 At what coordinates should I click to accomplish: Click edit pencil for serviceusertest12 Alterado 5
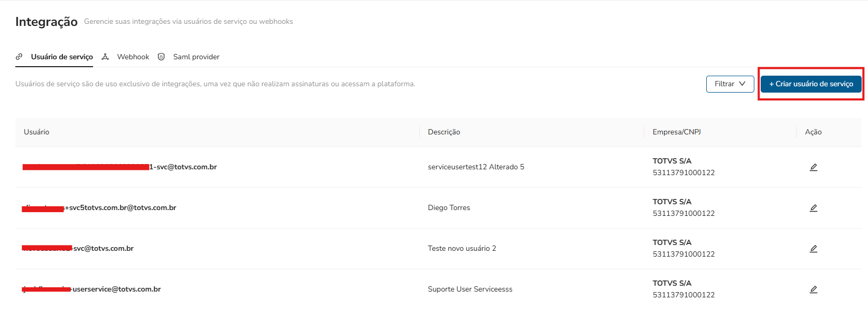[x=814, y=167]
